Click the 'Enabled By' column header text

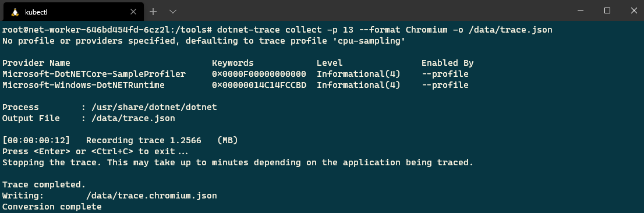pos(447,63)
